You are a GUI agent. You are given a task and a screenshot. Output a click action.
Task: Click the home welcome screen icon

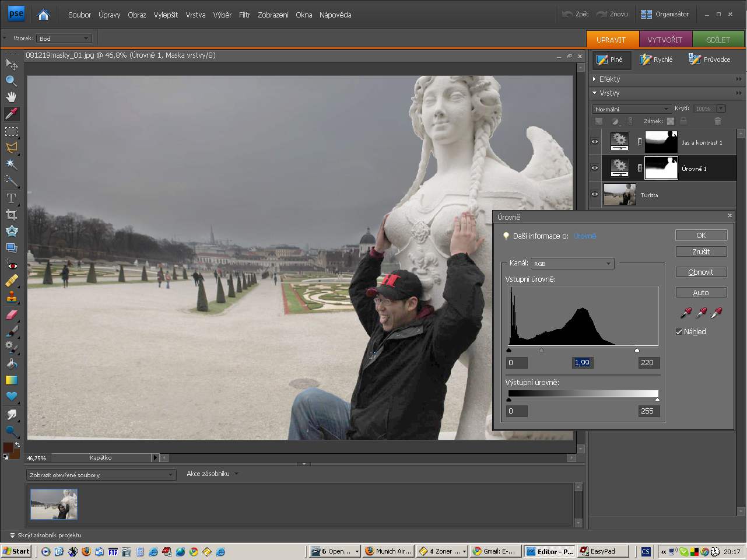tap(43, 15)
